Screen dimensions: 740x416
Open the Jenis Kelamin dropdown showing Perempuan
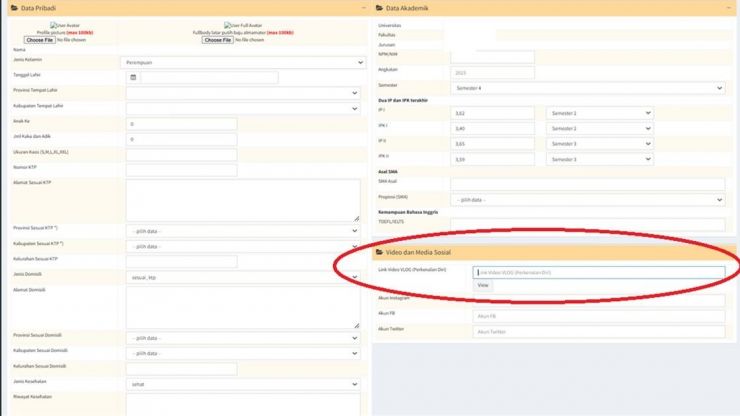pyautogui.click(x=244, y=62)
